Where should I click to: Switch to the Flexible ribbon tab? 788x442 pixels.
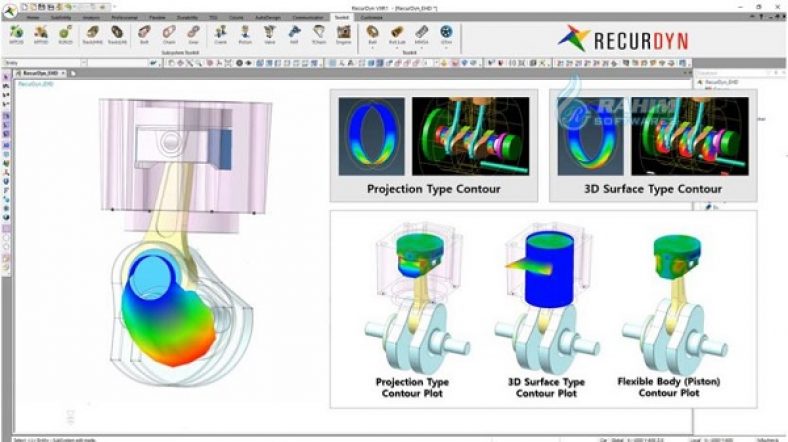pyautogui.click(x=157, y=18)
